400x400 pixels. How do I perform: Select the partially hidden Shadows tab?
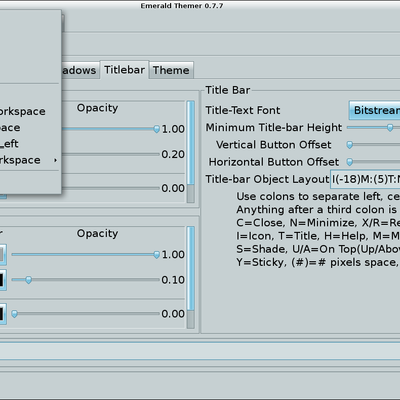[80, 70]
